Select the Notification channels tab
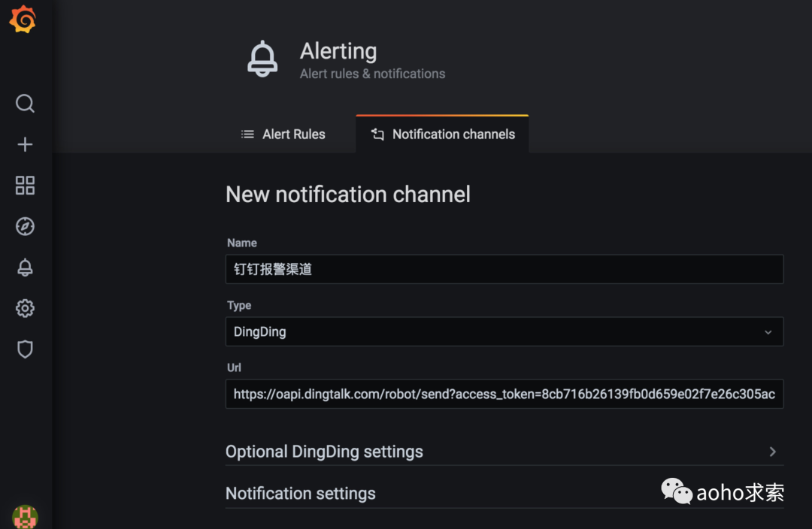812x529 pixels. pos(443,135)
